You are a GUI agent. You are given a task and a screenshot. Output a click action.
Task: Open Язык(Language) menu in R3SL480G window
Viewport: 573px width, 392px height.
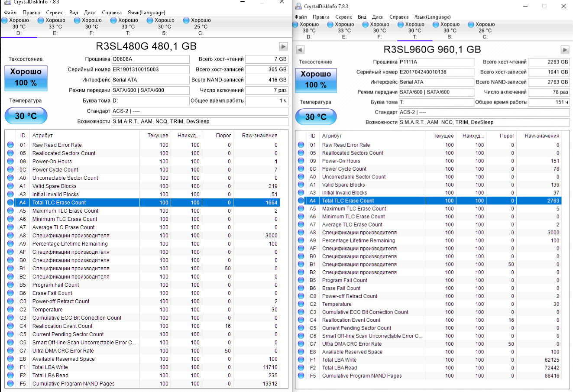pos(146,13)
